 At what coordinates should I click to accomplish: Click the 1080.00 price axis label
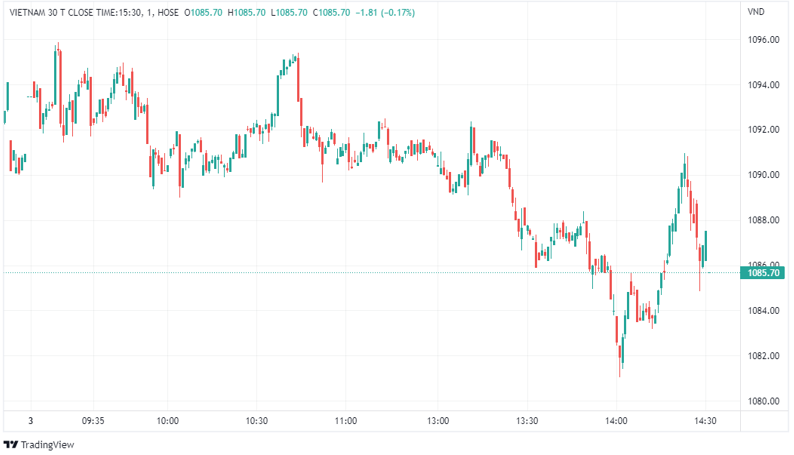[x=763, y=401]
